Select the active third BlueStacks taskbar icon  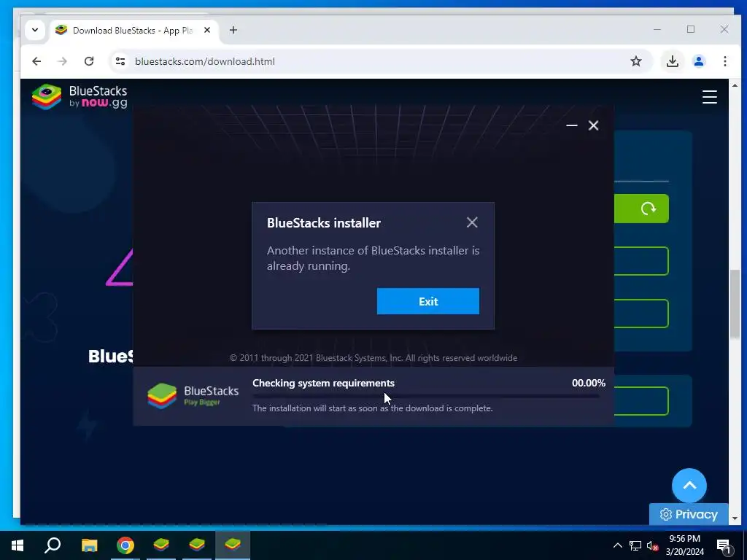(x=233, y=544)
